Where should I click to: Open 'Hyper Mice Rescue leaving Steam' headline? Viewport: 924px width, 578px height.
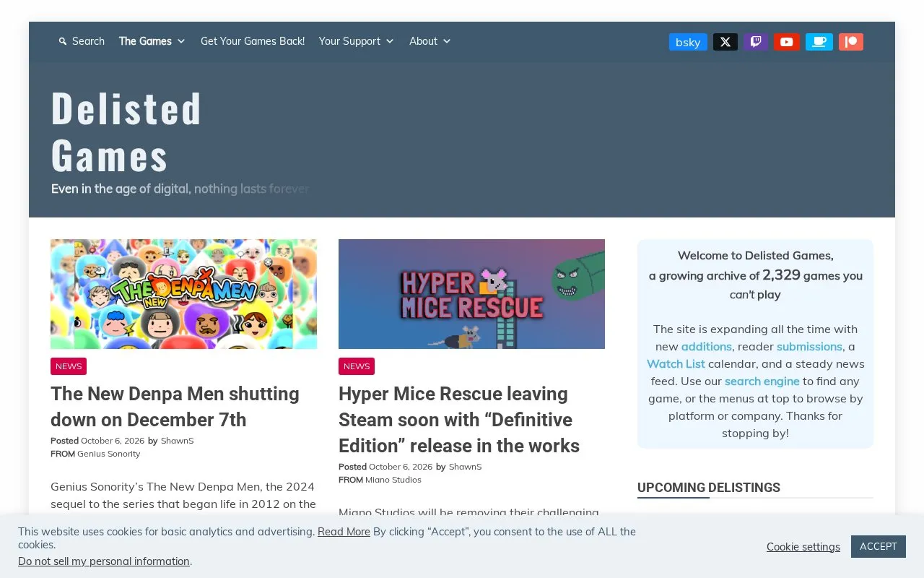pos(459,420)
